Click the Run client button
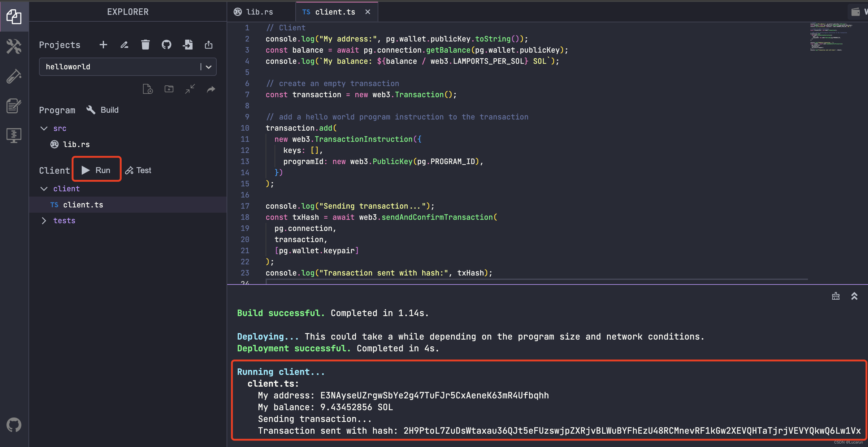The height and width of the screenshot is (447, 868). pos(96,170)
